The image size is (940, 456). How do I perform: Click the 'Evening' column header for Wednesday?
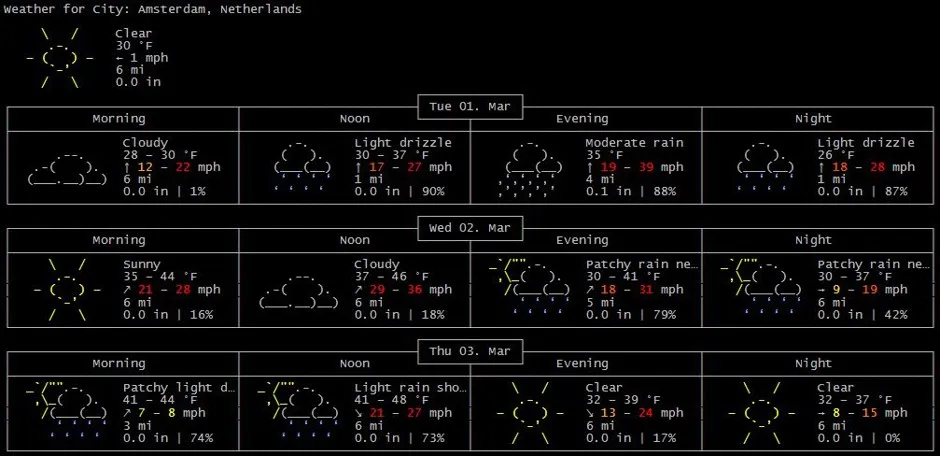click(582, 240)
